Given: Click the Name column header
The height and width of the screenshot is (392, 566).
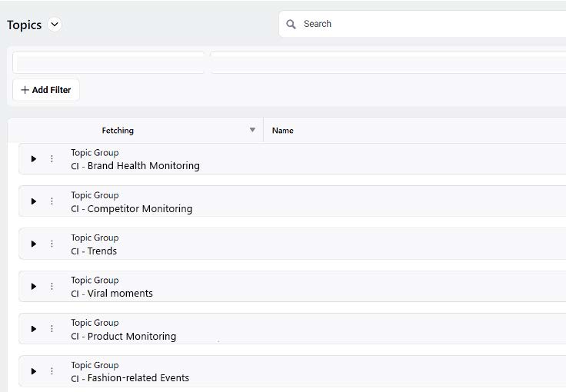Looking at the screenshot, I should 283,131.
